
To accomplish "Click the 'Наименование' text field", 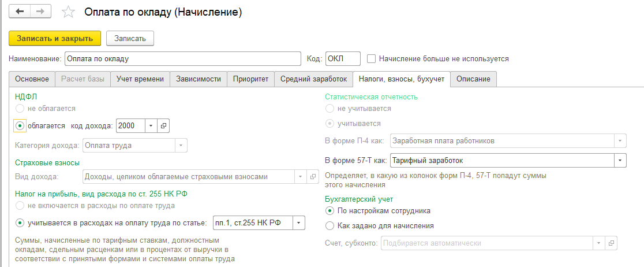I will point(182,59).
